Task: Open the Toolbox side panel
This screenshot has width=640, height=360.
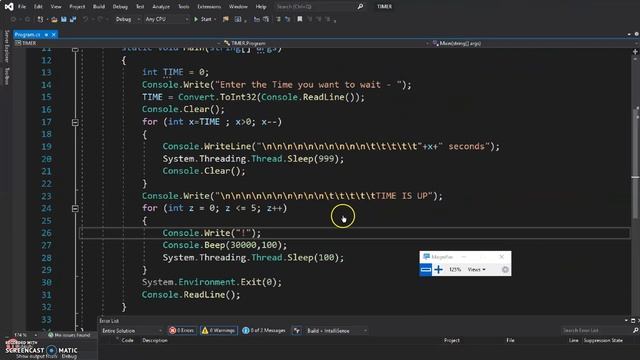Action: coord(7,76)
